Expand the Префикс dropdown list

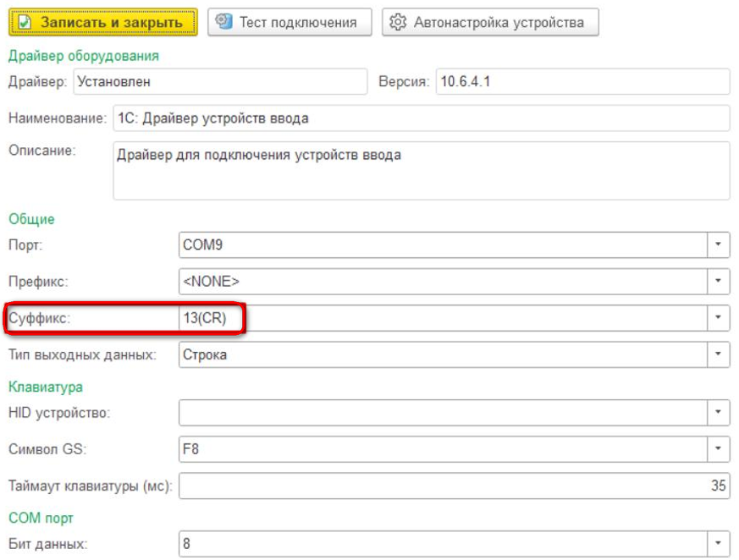click(719, 281)
